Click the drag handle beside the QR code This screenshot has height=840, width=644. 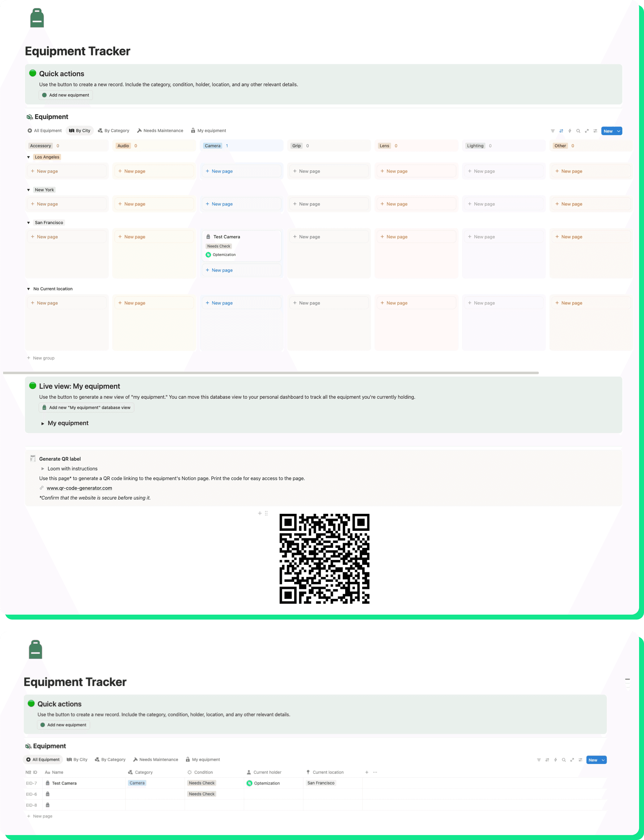pyautogui.click(x=266, y=513)
